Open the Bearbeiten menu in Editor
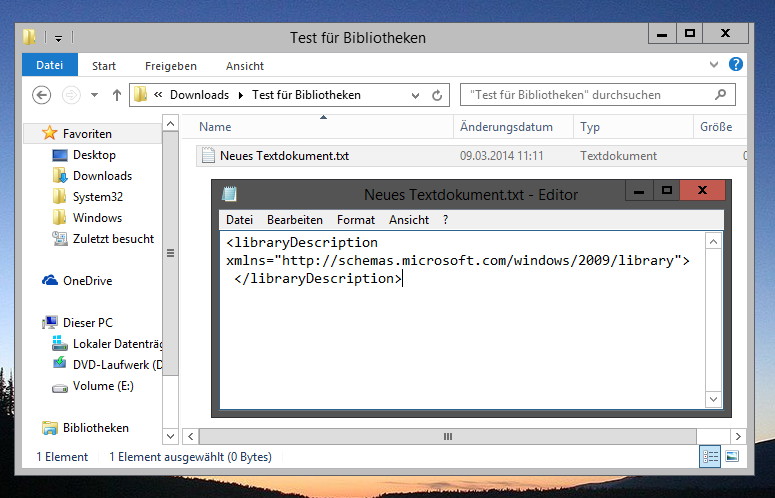Image resolution: width=775 pixels, height=498 pixels. (295, 220)
